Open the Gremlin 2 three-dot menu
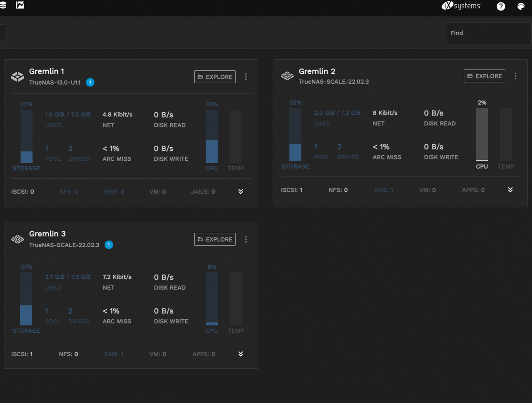 [515, 76]
